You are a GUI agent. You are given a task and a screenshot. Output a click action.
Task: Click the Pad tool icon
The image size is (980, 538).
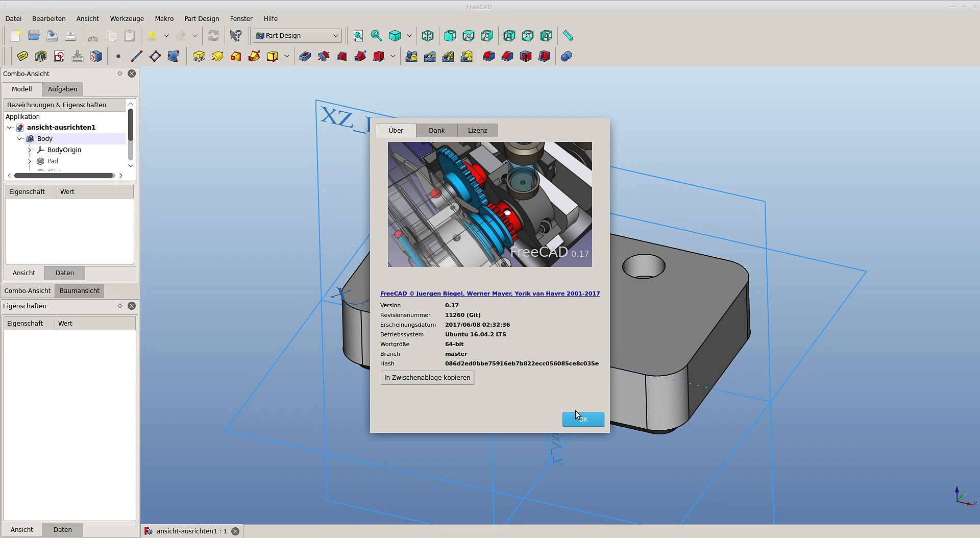tap(199, 56)
